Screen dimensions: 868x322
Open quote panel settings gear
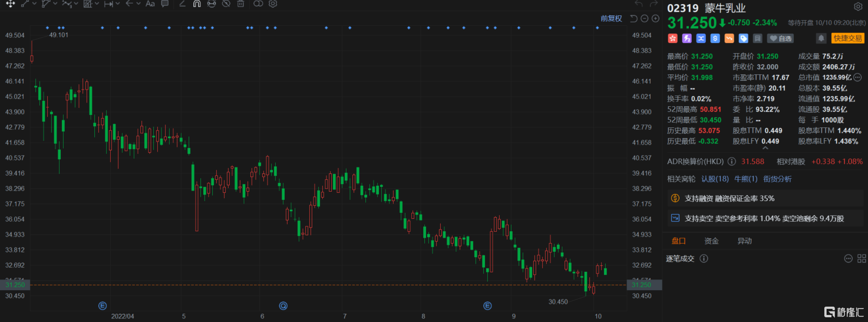pyautogui.click(x=857, y=7)
